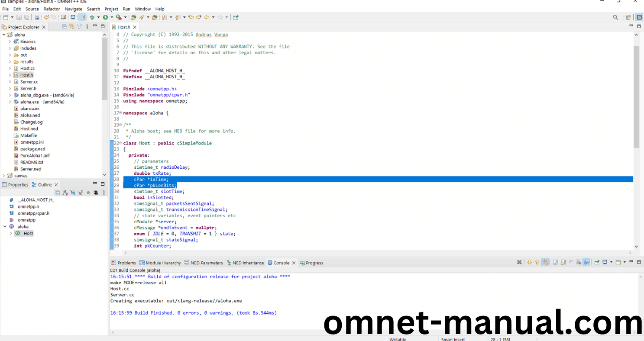The image size is (644, 341).
Task: Collapse all items in Project Explorer
Action: pyautogui.click(x=65, y=27)
